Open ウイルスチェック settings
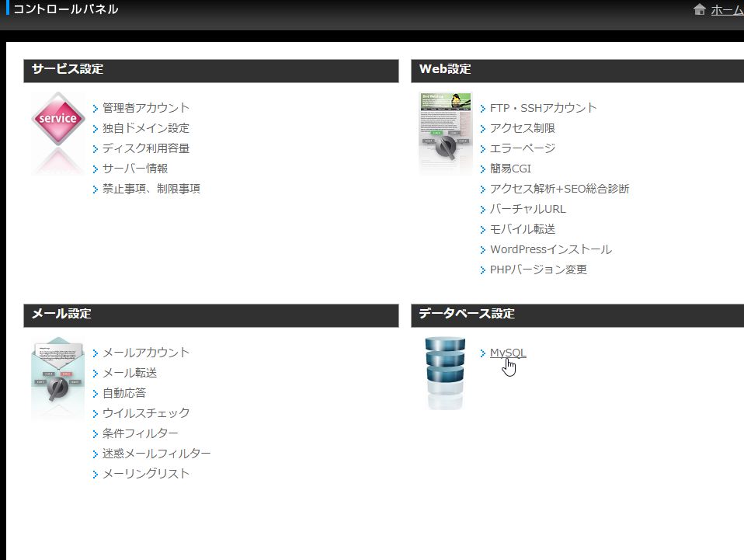Viewport: 744px width, 560px height. 146,413
